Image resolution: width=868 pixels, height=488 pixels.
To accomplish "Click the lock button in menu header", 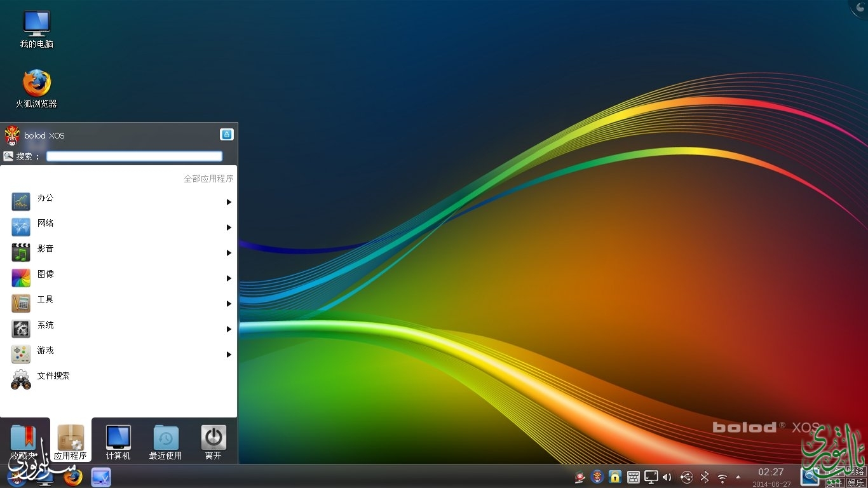I will tap(227, 134).
